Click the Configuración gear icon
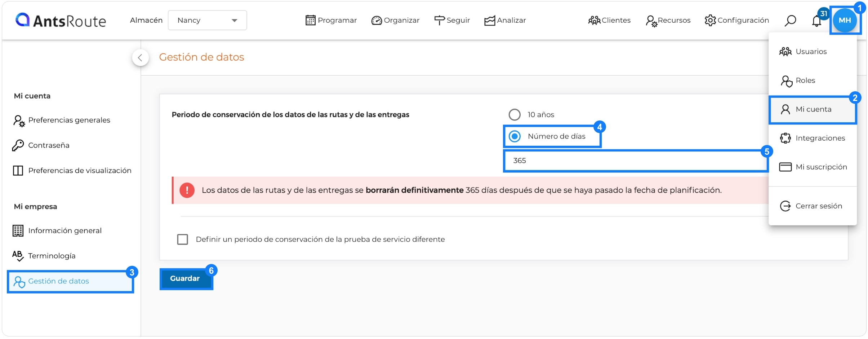The image size is (868, 339). point(710,20)
